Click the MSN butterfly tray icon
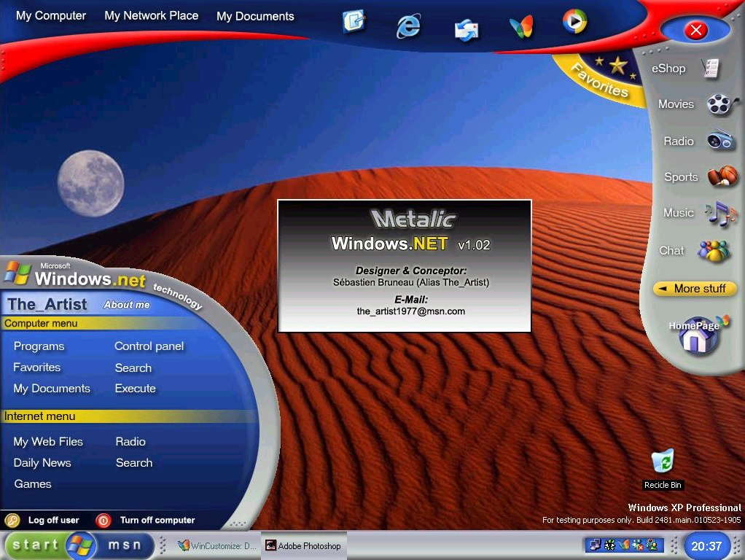 (624, 545)
